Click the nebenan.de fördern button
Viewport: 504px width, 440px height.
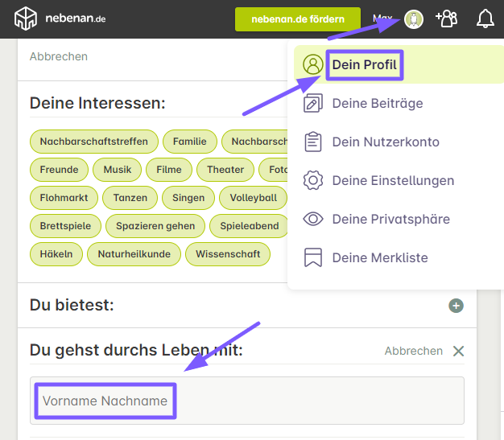[x=297, y=19]
